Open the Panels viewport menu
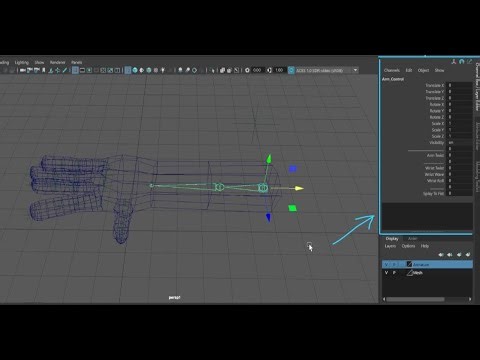Image resolution: width=480 pixels, height=360 pixels. coord(76,62)
